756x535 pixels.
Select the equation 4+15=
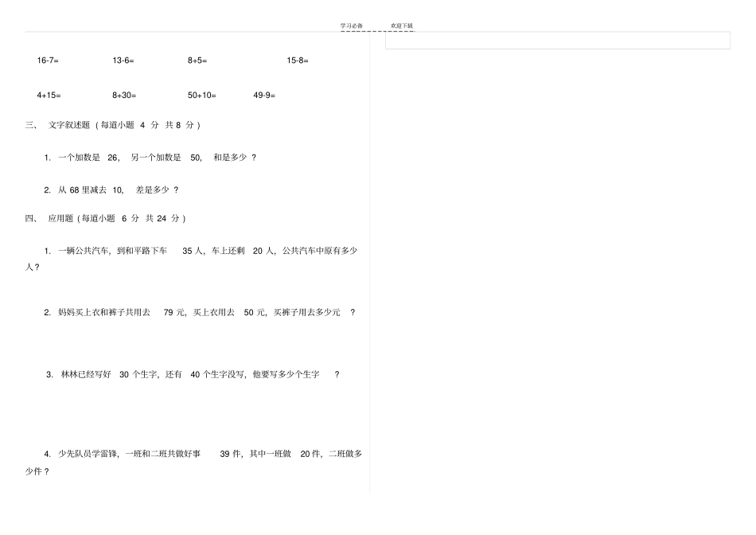pyautogui.click(x=49, y=95)
